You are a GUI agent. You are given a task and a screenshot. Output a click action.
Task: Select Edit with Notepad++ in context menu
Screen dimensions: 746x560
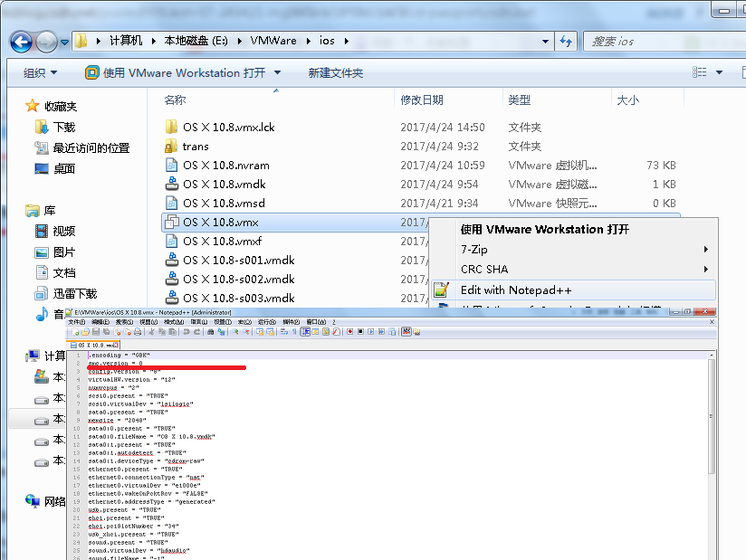point(573,290)
